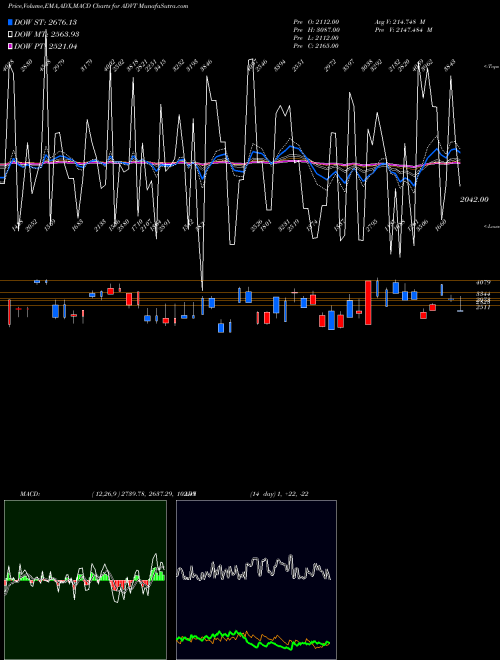500x660 pixels.
Task: Click the white DOW MT legend swatch
Action: click(10, 35)
